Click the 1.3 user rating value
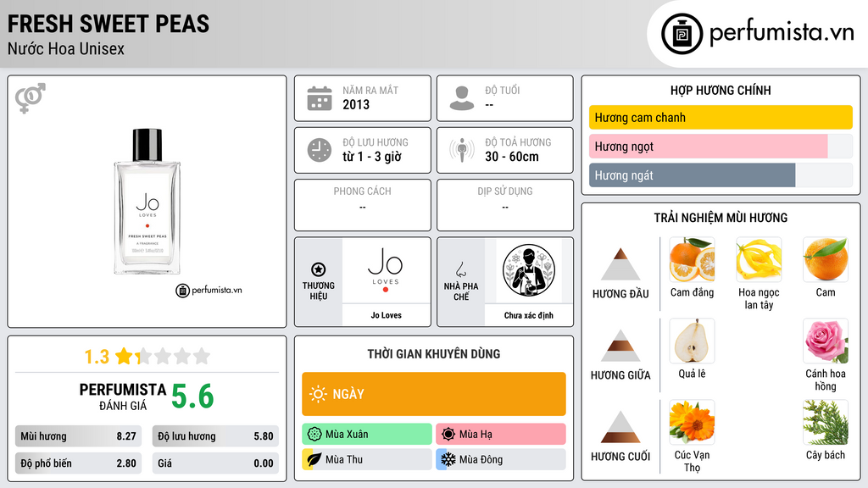Viewport: 868px width, 488px height. [97, 357]
